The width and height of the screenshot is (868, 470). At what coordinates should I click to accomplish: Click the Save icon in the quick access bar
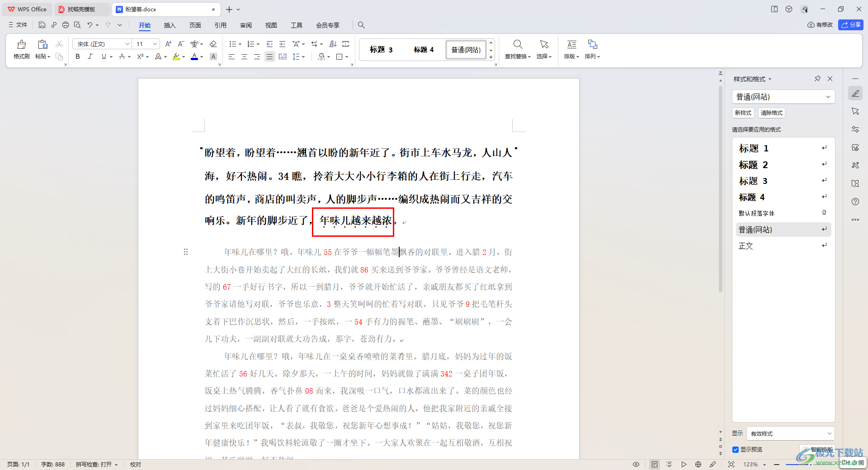pos(42,25)
